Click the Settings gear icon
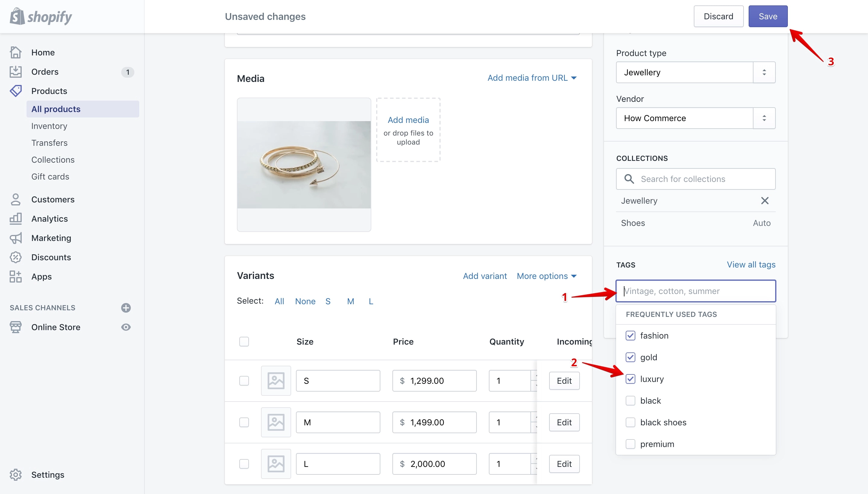This screenshot has width=868, height=494. click(x=16, y=475)
